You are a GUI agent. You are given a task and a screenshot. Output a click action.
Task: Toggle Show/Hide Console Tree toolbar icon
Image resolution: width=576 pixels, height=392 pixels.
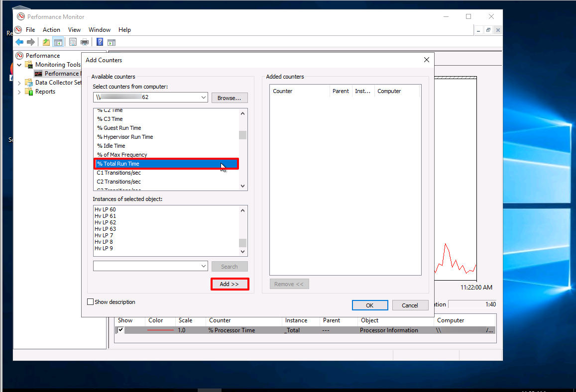58,42
